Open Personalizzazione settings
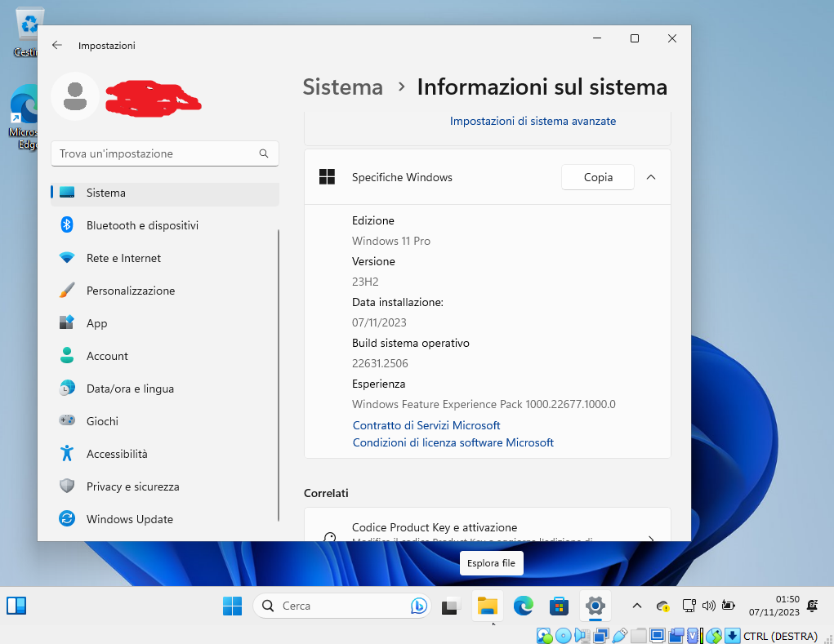 (x=164, y=291)
